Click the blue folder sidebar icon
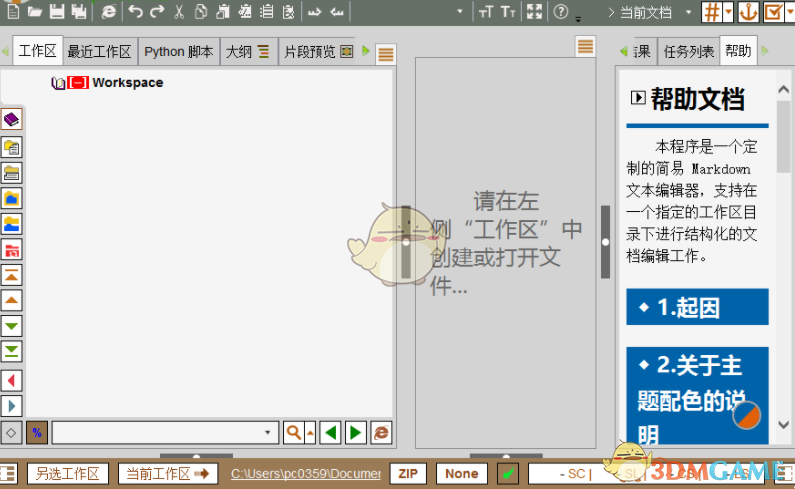Screen dimensions: 795x489 click(12, 198)
